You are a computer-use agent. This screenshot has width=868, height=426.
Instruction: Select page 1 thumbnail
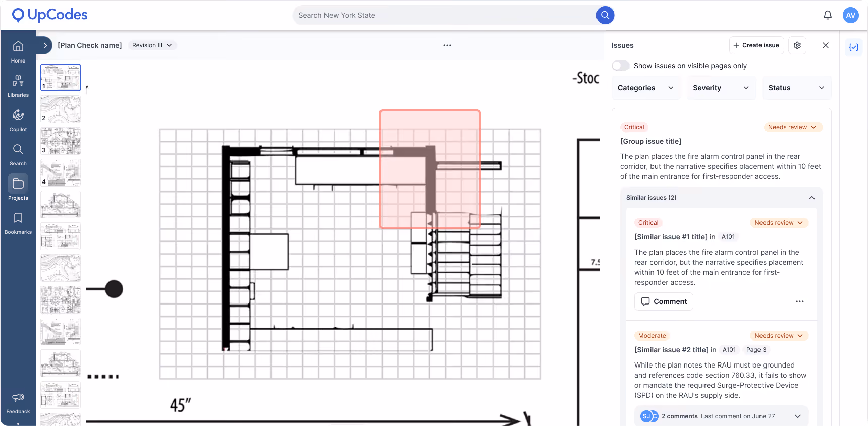coord(61,77)
